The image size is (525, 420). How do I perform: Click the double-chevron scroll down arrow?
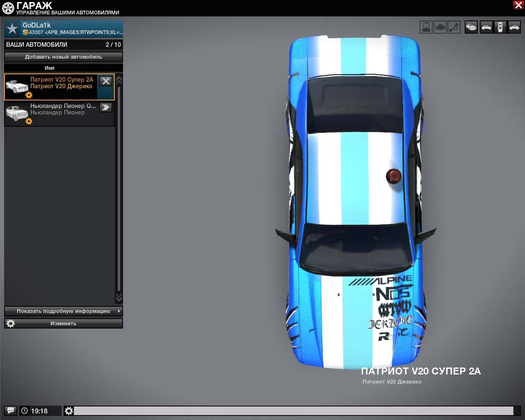[x=119, y=297]
